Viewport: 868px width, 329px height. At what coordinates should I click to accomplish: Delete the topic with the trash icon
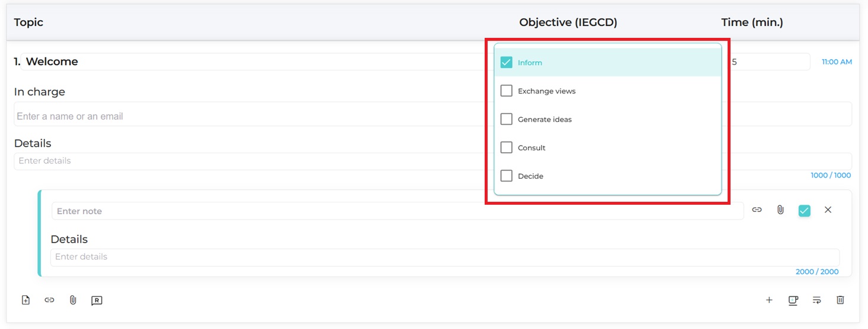pyautogui.click(x=840, y=300)
